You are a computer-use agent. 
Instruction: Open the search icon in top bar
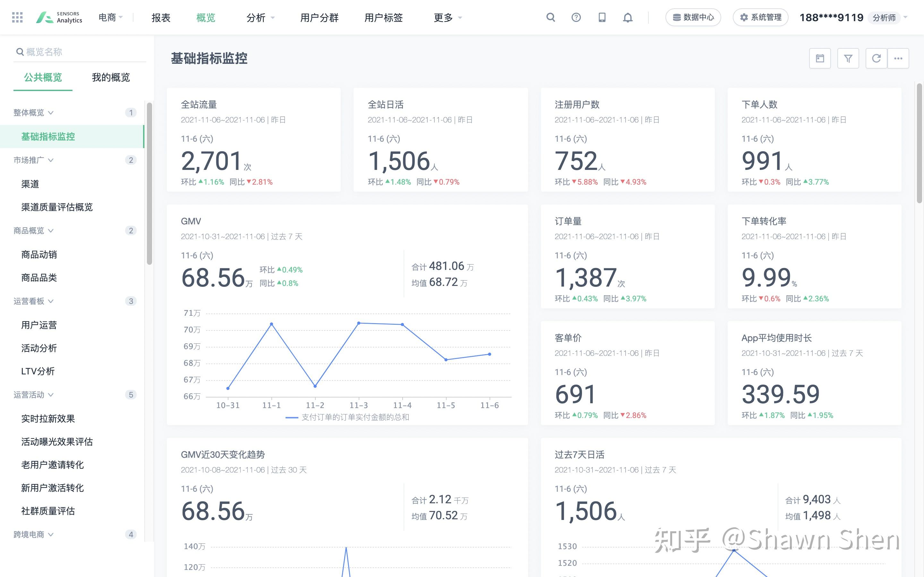(x=550, y=17)
